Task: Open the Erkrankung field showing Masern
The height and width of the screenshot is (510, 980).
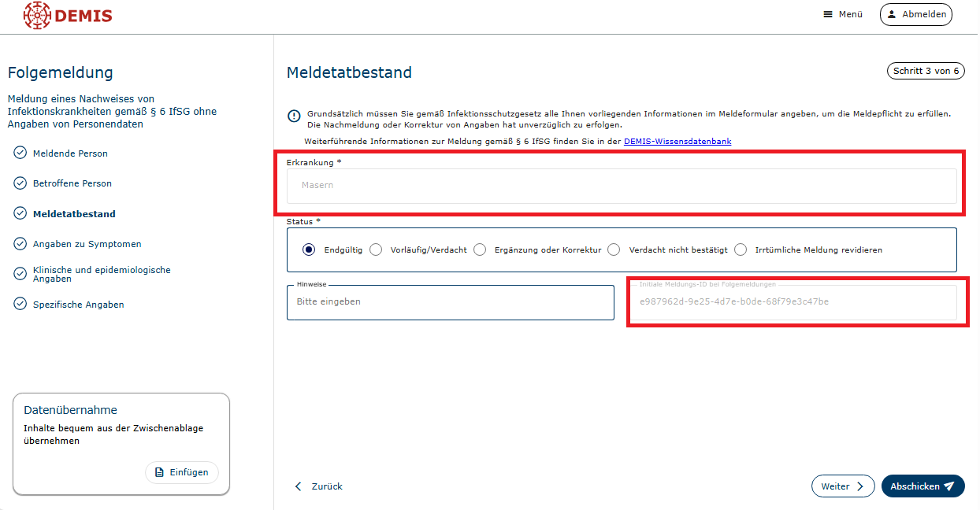Action: click(621, 186)
